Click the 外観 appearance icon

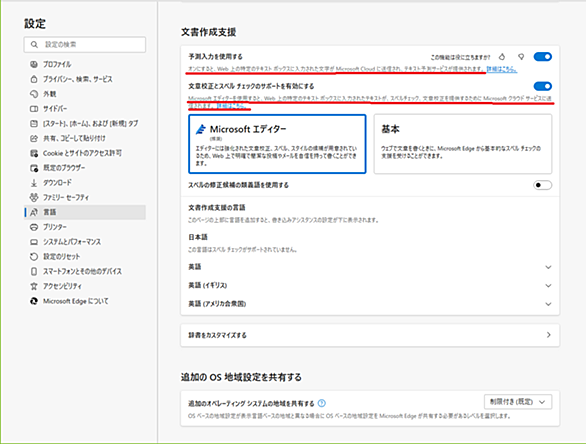[x=34, y=94]
